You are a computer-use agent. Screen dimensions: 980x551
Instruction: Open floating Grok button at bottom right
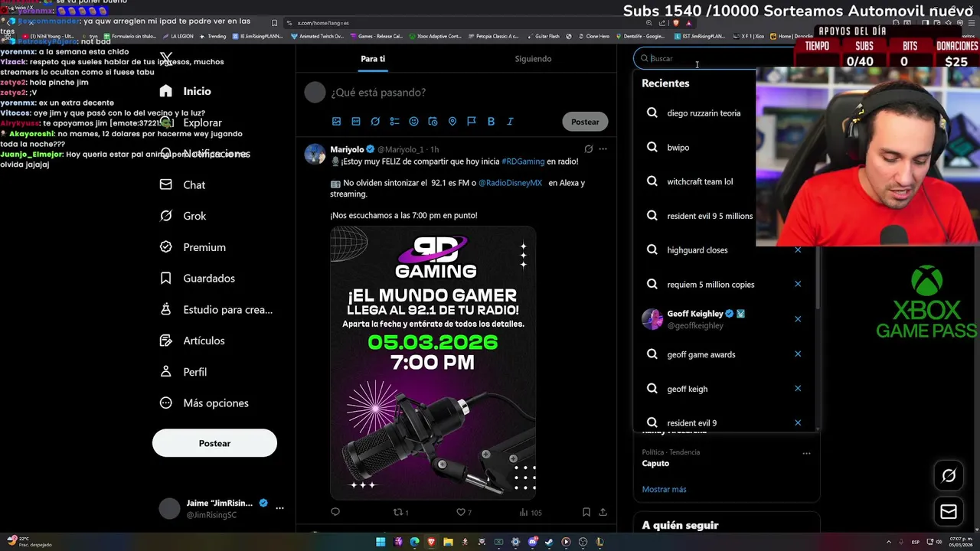coord(949,476)
